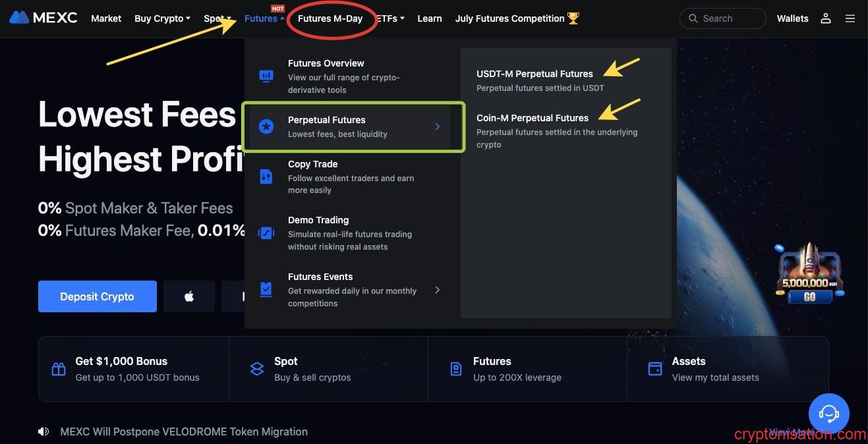Click the Apple download icon button
This screenshot has height=444, width=868.
pyautogui.click(x=189, y=296)
